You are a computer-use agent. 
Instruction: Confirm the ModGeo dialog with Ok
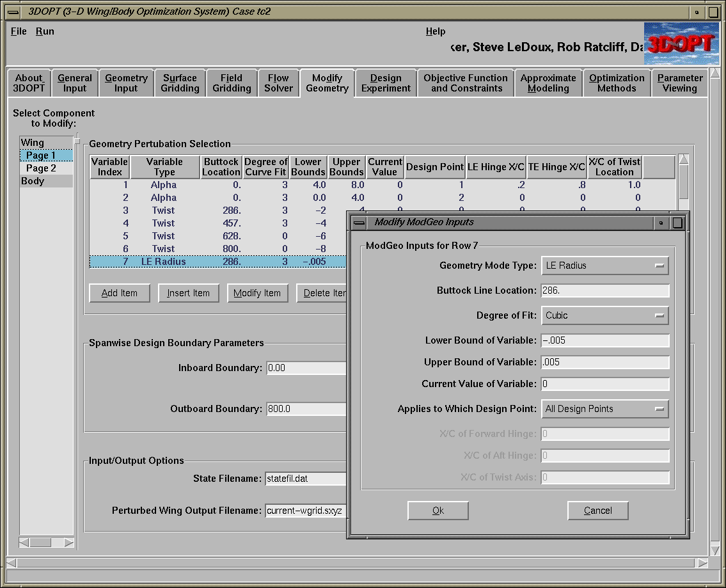[438, 511]
